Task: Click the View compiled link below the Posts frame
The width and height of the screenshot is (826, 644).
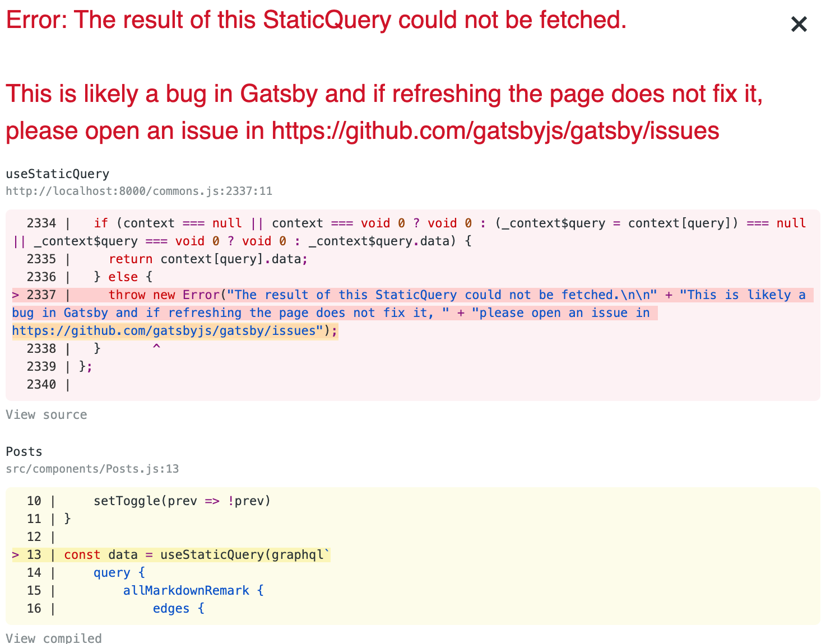Action: coord(54,638)
